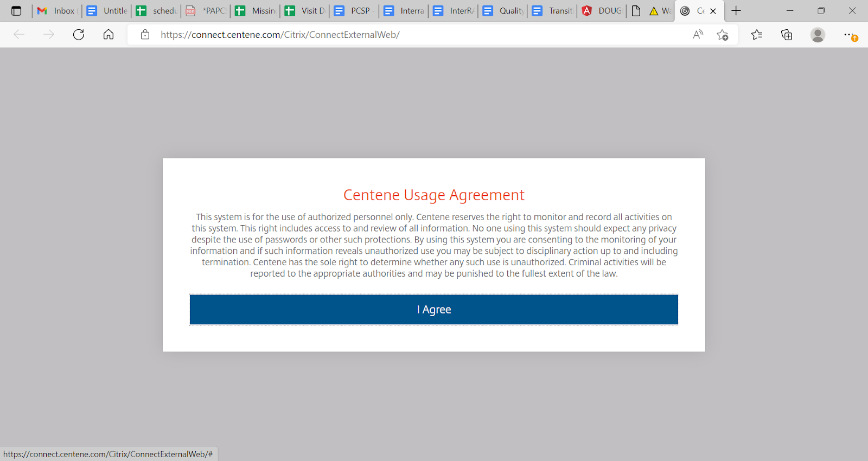Go back to the previous page
Screen dimensions: 868x461
pyautogui.click(x=19, y=35)
